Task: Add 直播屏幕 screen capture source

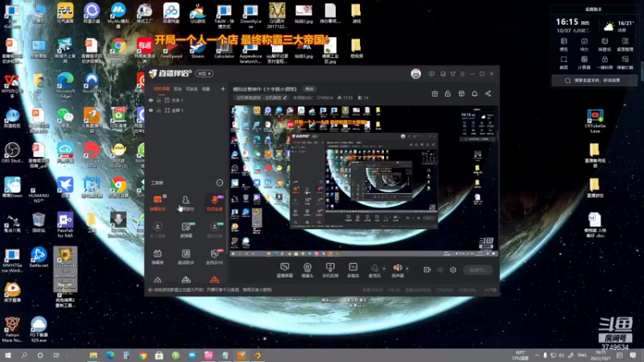Action: point(285,270)
